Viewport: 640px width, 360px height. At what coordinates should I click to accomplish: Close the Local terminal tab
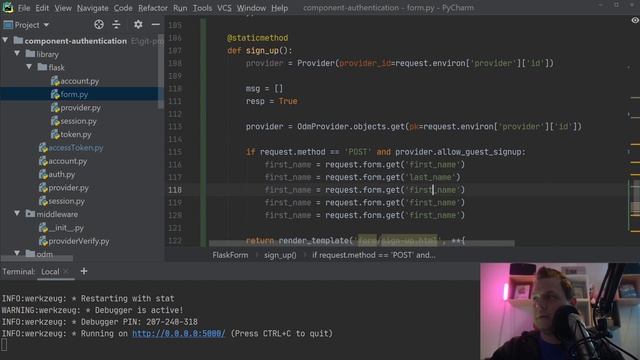pyautogui.click(x=66, y=271)
